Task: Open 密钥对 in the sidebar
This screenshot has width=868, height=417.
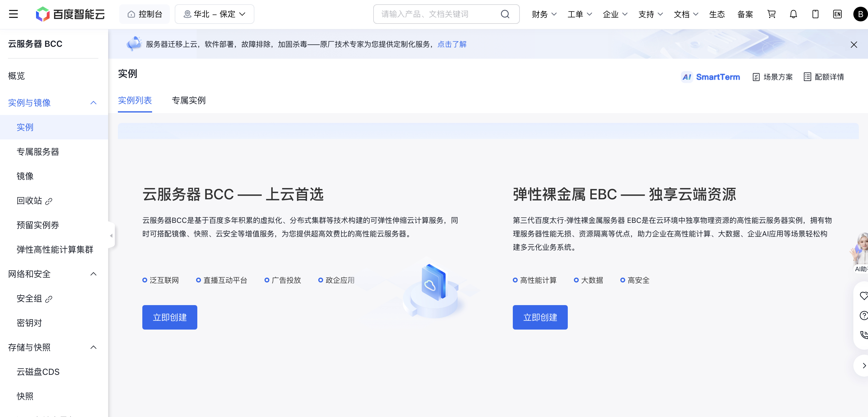Action: coord(29,323)
